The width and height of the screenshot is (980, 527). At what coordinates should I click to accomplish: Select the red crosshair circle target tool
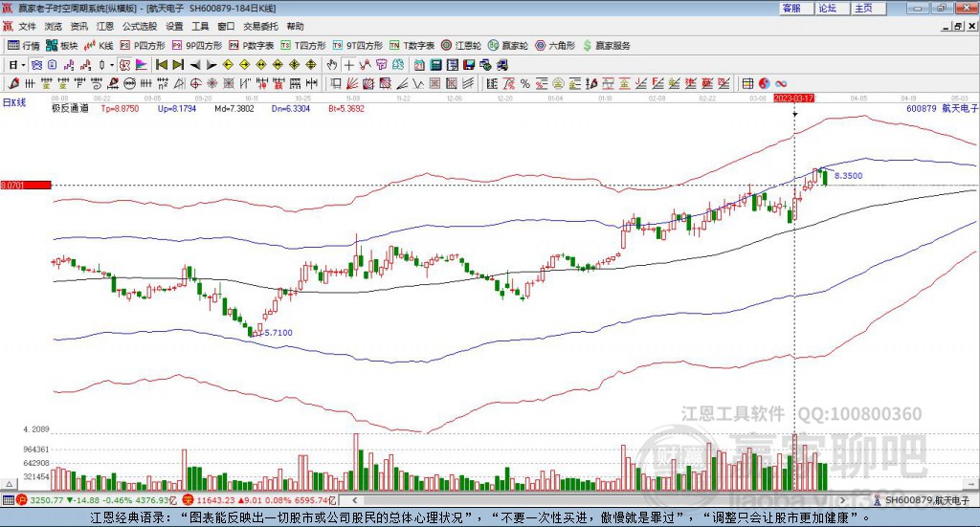[195, 83]
